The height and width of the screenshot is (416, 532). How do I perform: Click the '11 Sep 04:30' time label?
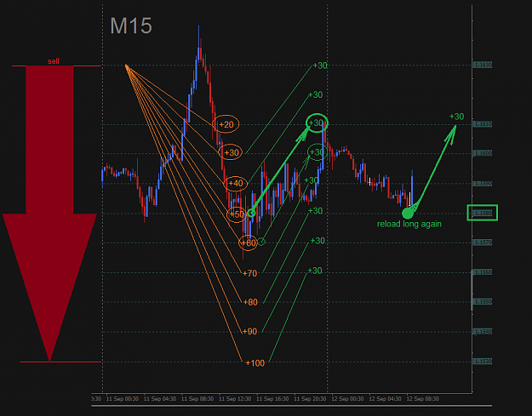(160, 399)
